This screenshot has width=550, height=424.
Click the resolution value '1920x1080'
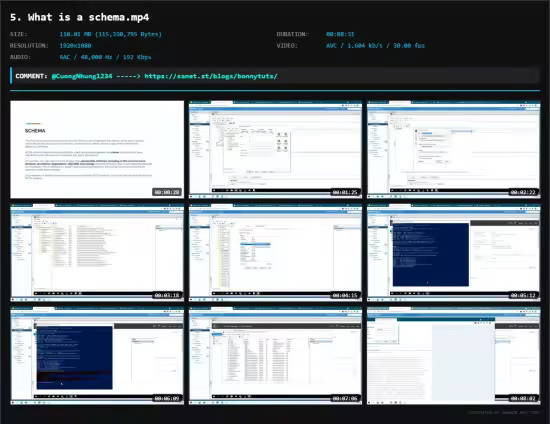pos(75,46)
